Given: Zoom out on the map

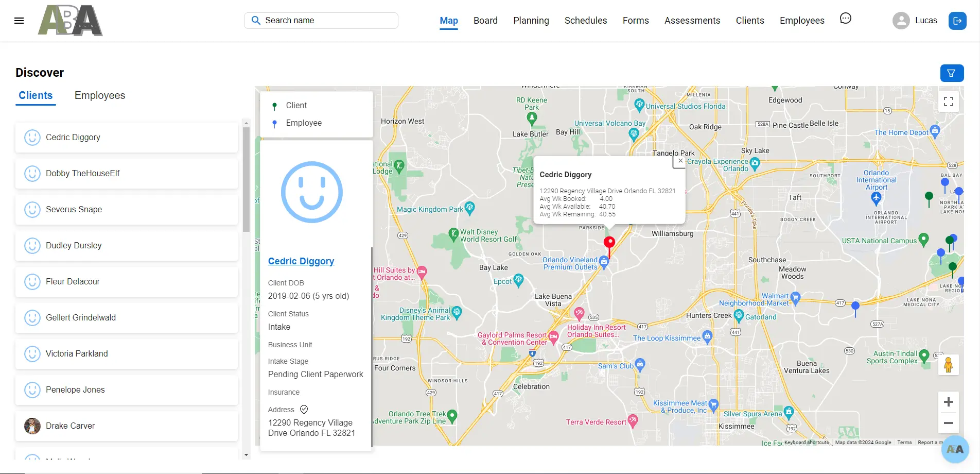Looking at the screenshot, I should [x=948, y=423].
